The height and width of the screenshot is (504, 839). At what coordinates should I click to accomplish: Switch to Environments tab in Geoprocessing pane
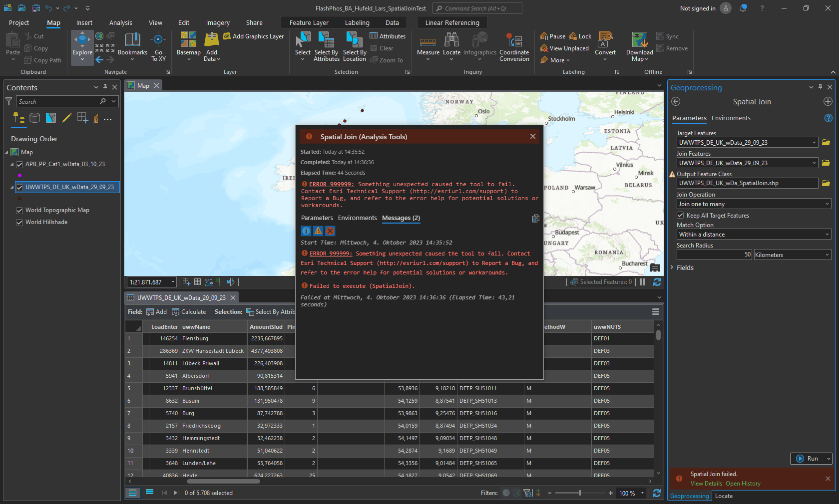[731, 118]
